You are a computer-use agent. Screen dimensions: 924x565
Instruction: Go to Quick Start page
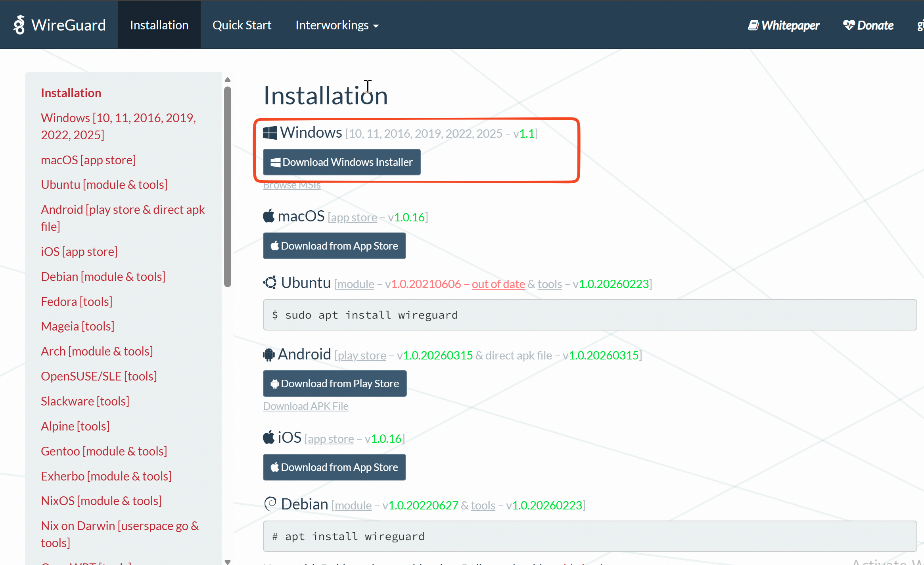click(x=242, y=25)
